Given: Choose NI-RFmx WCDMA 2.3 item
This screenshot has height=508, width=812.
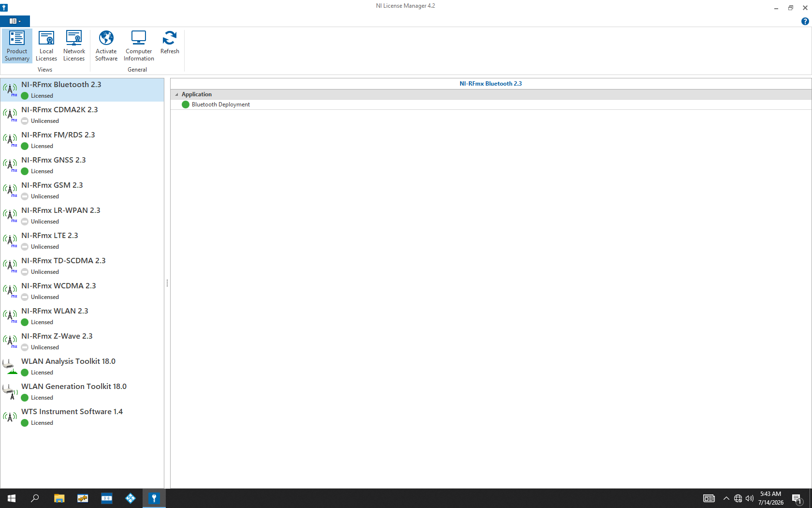Looking at the screenshot, I should pos(82,291).
